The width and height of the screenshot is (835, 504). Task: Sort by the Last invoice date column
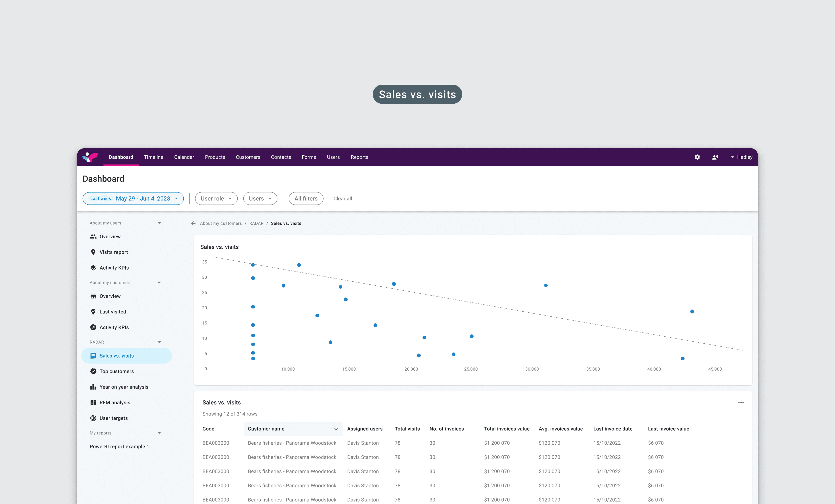[x=613, y=429]
